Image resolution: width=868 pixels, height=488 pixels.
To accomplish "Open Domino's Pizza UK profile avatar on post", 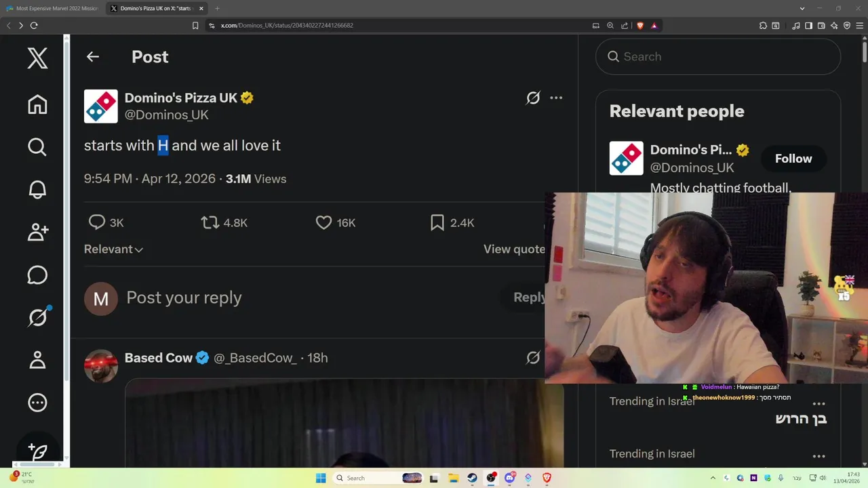I will tap(101, 106).
